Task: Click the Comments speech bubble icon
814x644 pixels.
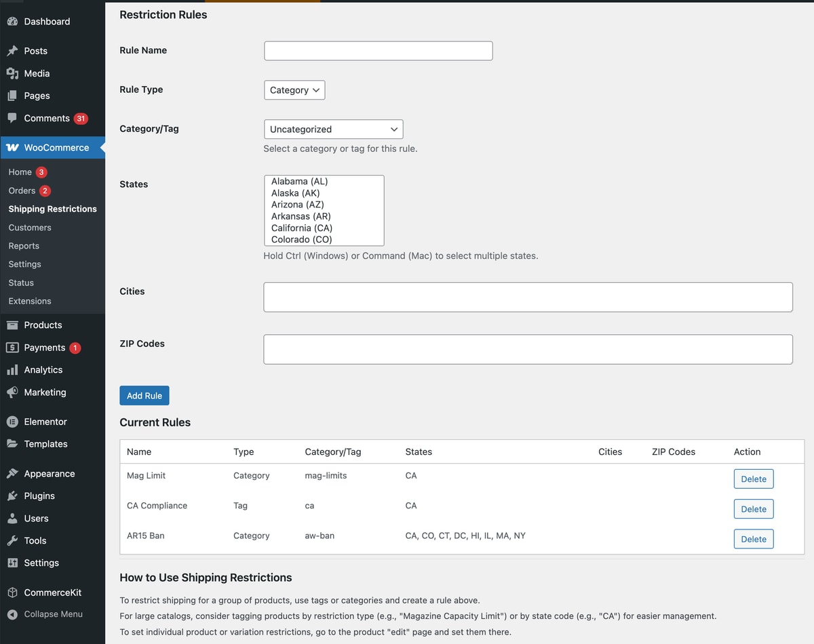Action: point(12,118)
